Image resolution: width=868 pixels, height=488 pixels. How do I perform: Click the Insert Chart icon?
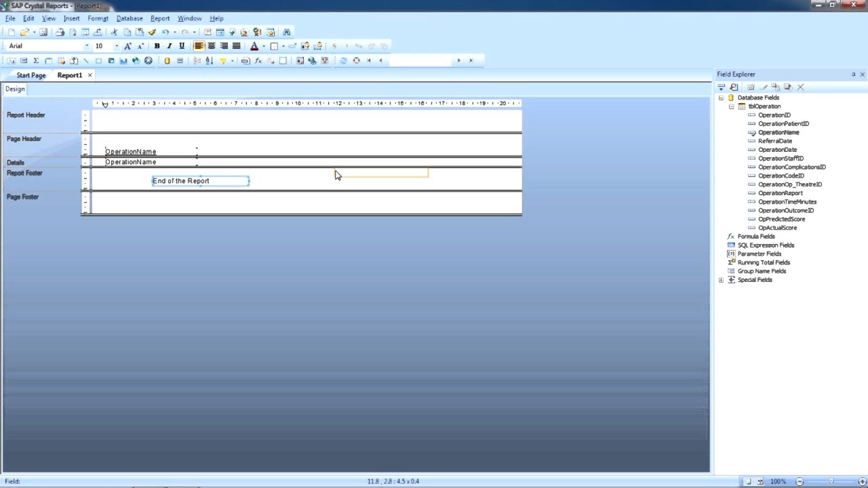click(x=123, y=60)
